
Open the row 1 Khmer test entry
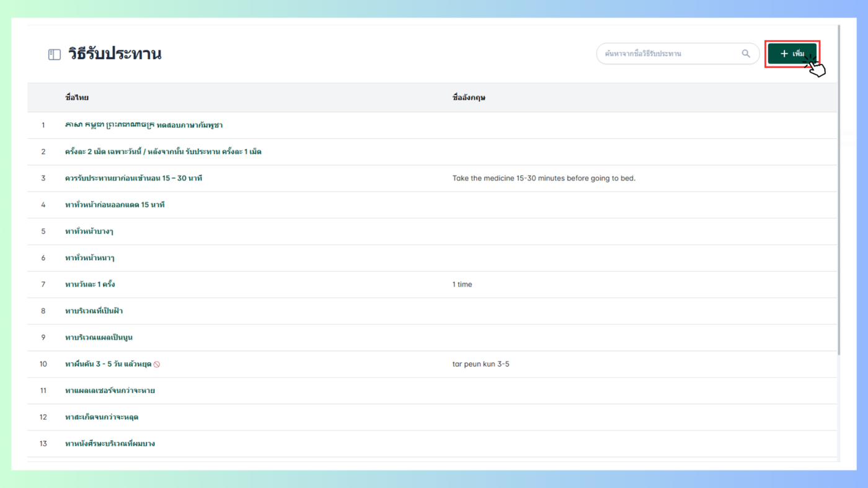point(144,125)
